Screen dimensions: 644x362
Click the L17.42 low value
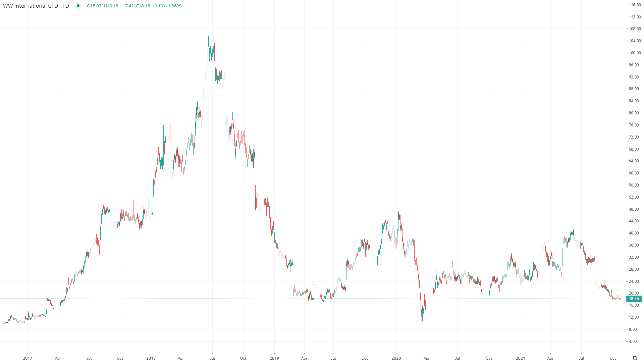(127, 6)
